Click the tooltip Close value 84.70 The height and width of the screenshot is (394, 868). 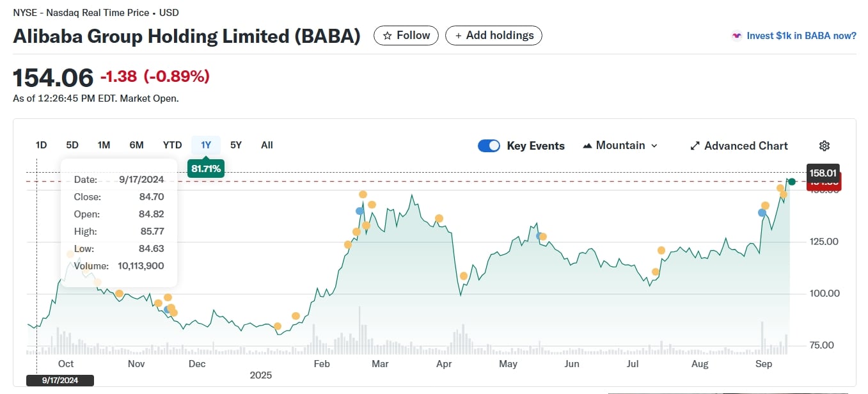point(152,197)
